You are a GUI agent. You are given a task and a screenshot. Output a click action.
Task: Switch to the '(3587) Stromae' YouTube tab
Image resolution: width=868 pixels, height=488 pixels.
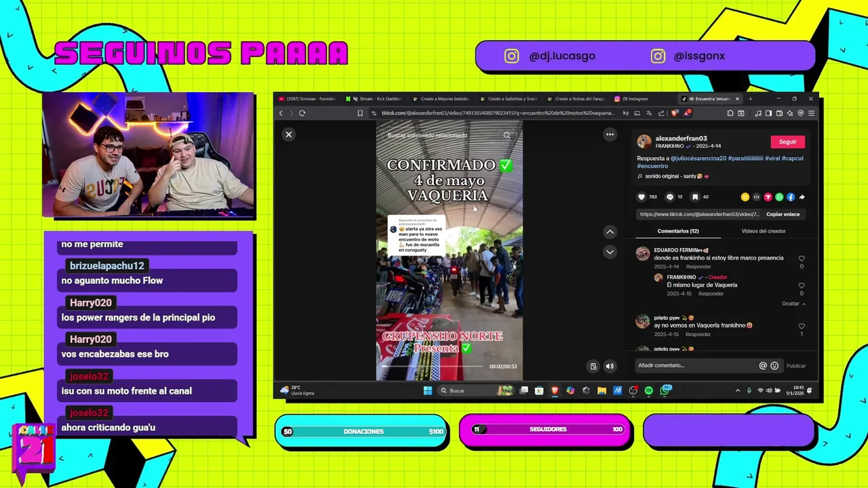click(x=307, y=99)
